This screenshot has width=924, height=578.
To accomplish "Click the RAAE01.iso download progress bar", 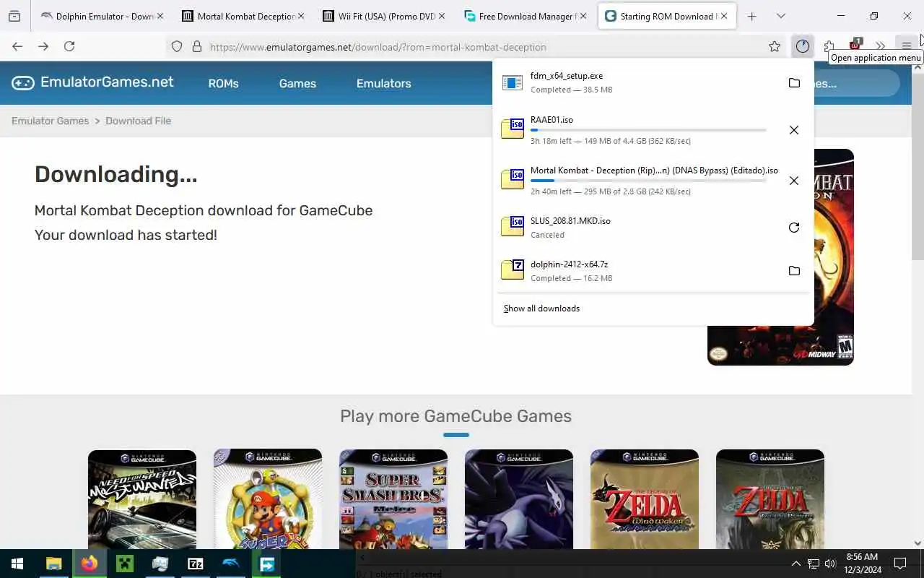I will [x=648, y=130].
